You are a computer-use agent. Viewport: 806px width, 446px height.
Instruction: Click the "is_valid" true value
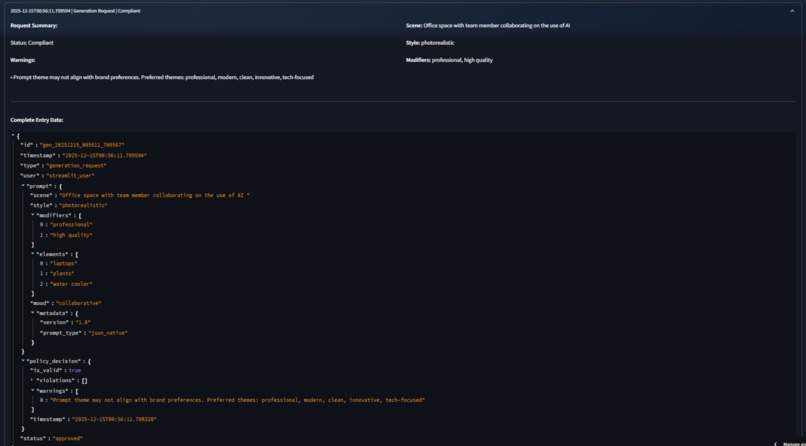(x=75, y=370)
